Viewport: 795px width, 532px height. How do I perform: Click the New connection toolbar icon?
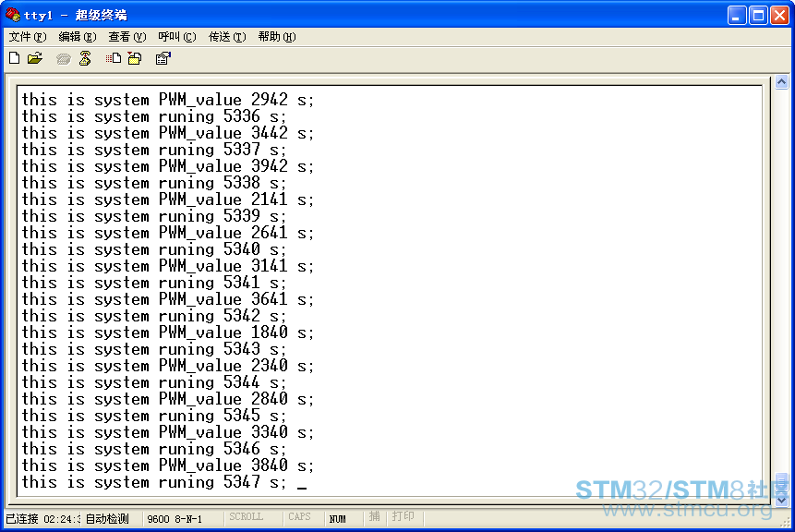(15, 58)
